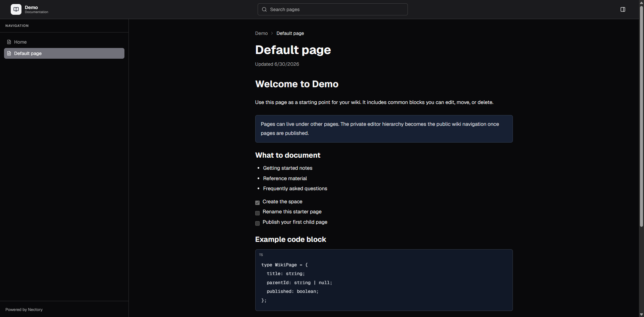Focus the Search pages input field
This screenshot has height=317, width=644.
[x=332, y=9]
